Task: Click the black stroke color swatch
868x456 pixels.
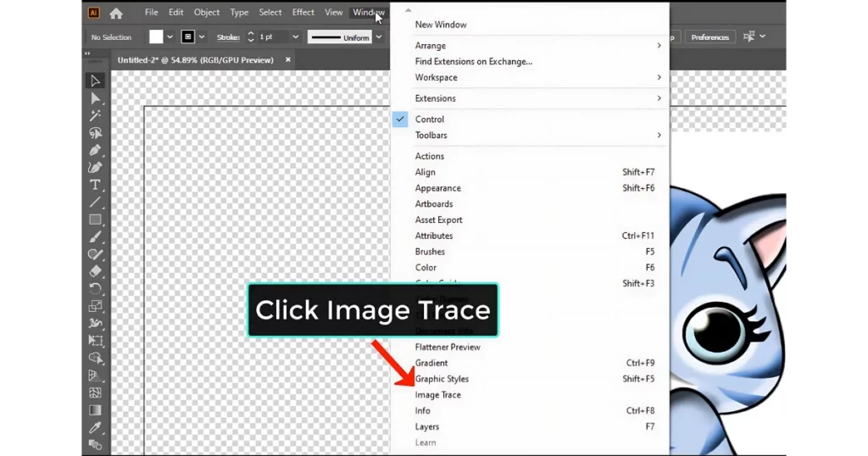Action: click(187, 36)
